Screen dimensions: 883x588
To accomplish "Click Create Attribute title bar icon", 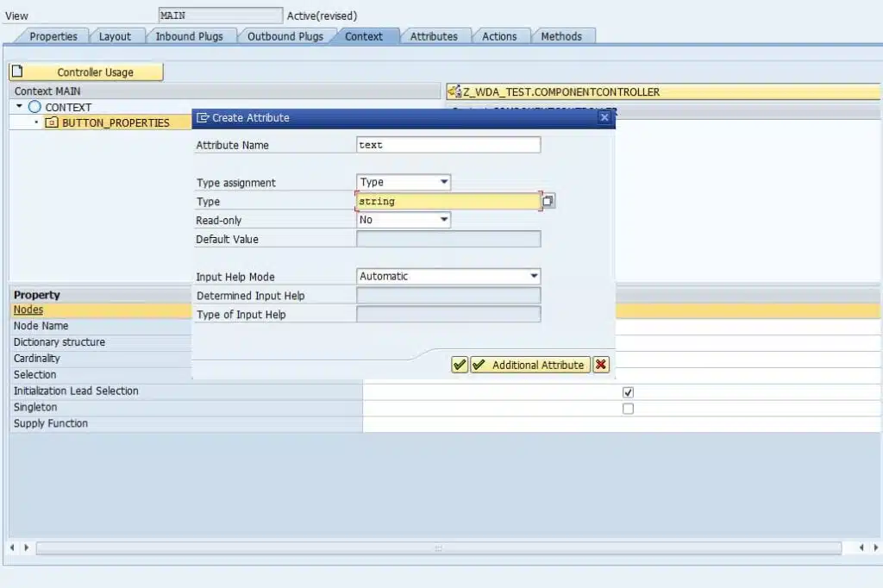I will [202, 118].
